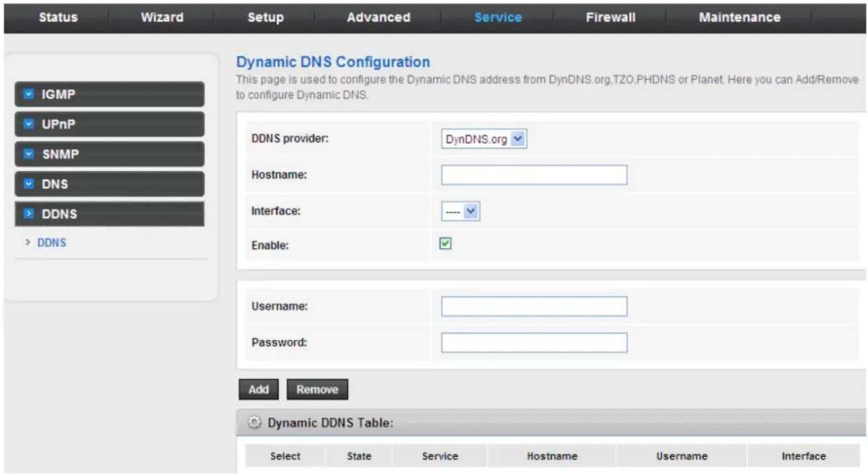This screenshot has height=474, width=868.
Task: Open the Firewall tab
Action: pyautogui.click(x=610, y=18)
